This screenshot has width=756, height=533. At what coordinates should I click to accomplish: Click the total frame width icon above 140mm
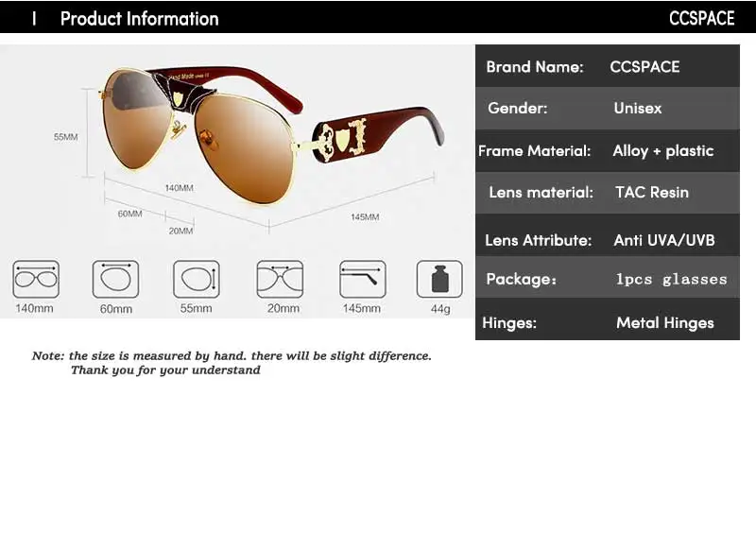coord(36,280)
